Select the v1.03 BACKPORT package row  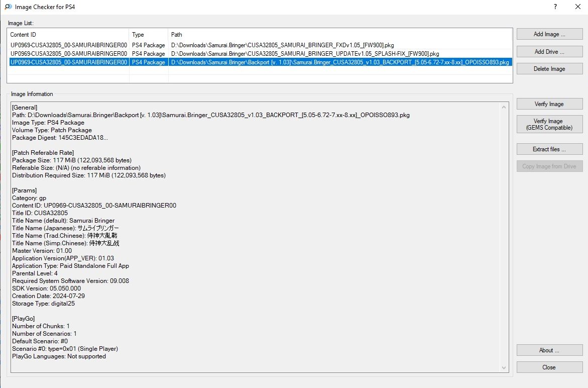[260, 62]
